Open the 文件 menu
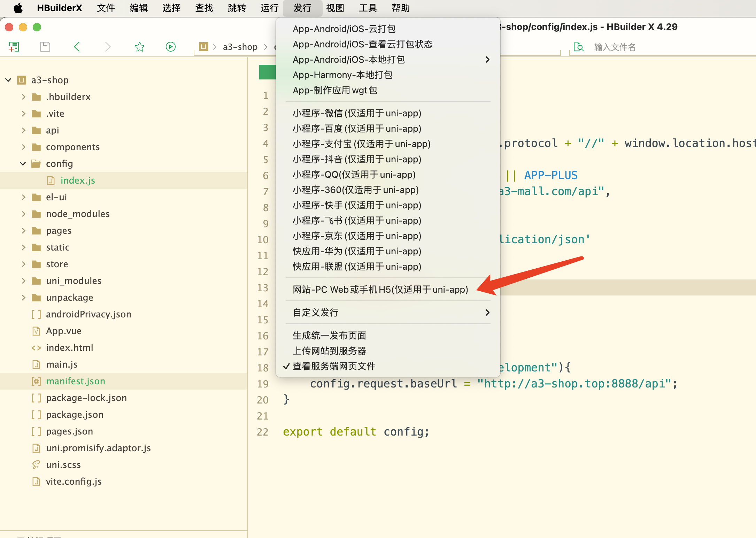756x538 pixels. pyautogui.click(x=106, y=8)
